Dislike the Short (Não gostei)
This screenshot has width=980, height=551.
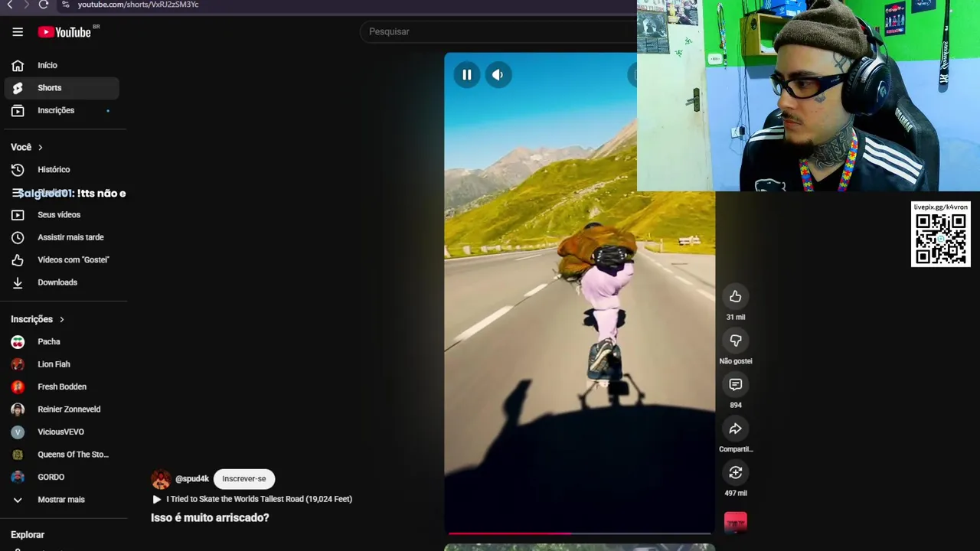pos(735,341)
